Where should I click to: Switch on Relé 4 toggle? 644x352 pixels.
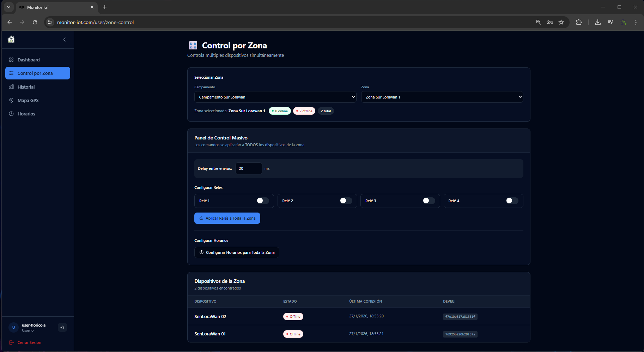tap(512, 201)
